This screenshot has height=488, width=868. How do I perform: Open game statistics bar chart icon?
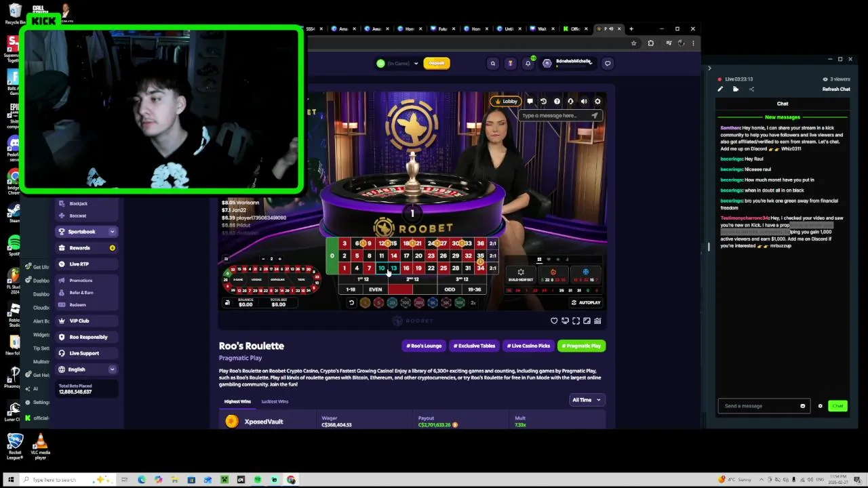(x=597, y=321)
